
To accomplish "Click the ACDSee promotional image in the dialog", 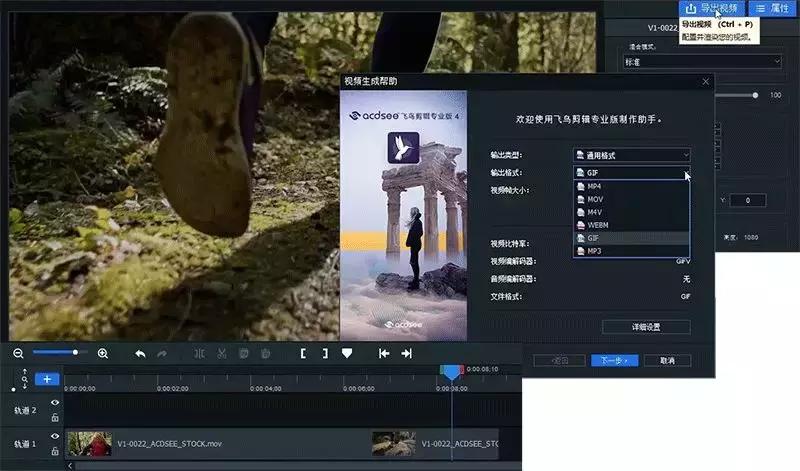I will tap(404, 215).
